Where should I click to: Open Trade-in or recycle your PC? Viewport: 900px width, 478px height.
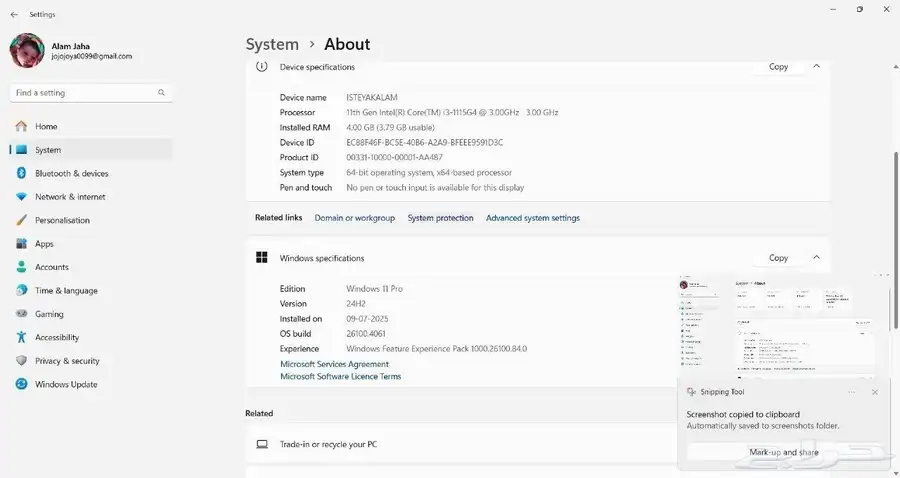point(461,444)
